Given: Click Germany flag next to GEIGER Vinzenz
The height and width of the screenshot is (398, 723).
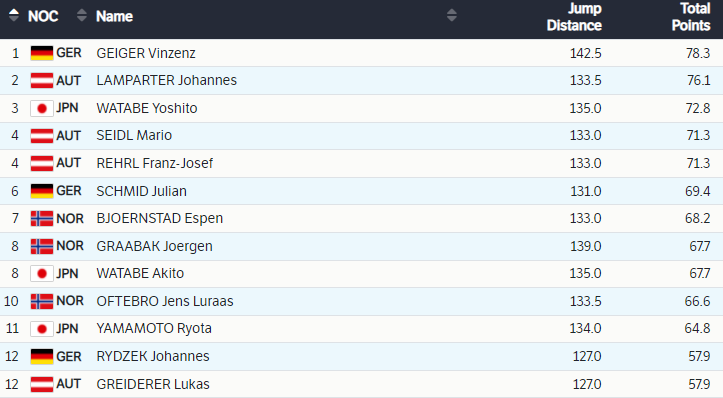Looking at the screenshot, I should (x=41, y=53).
